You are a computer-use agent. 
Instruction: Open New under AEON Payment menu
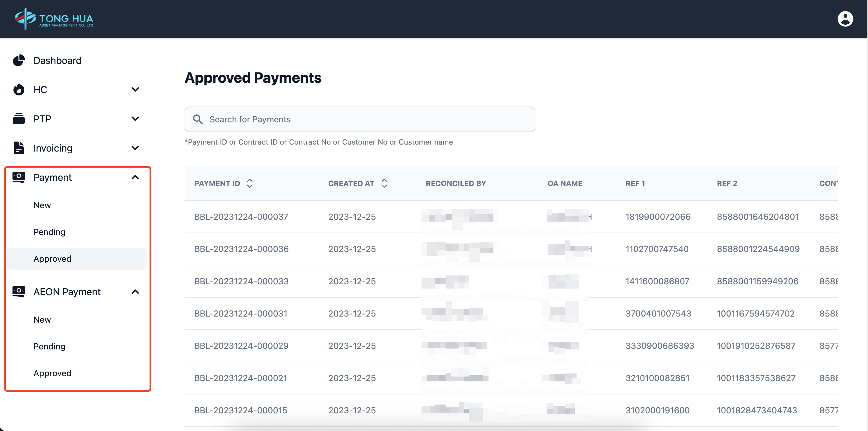tap(42, 320)
